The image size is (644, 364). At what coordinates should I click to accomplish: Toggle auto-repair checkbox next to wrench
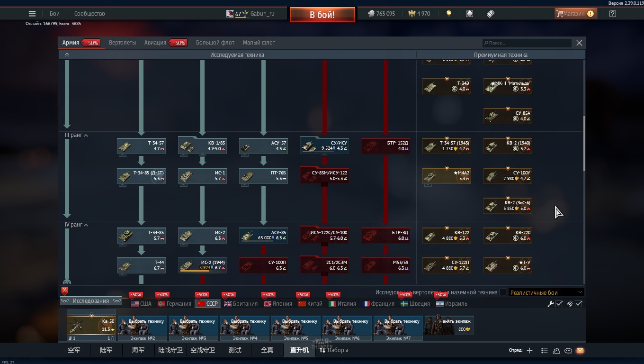(559, 304)
